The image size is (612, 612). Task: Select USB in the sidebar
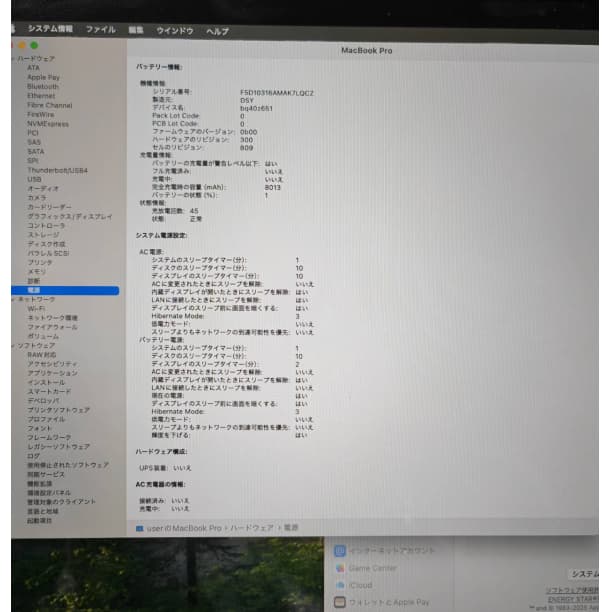click(x=34, y=180)
